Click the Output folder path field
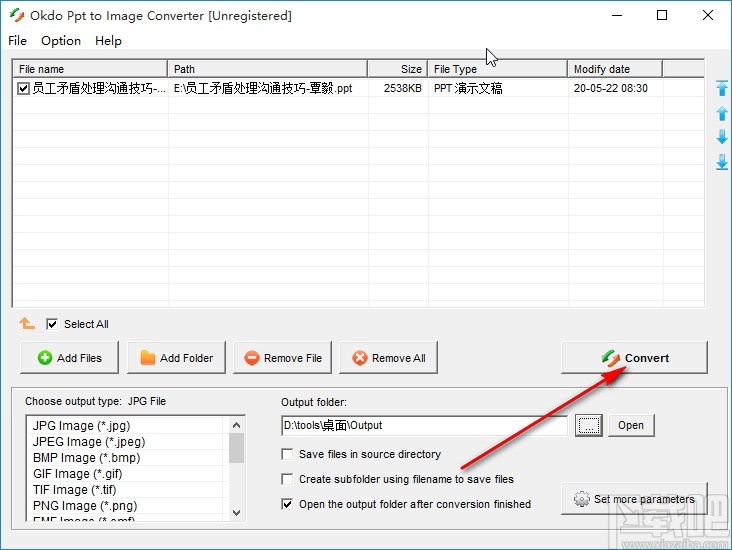732x550 pixels. [424, 425]
